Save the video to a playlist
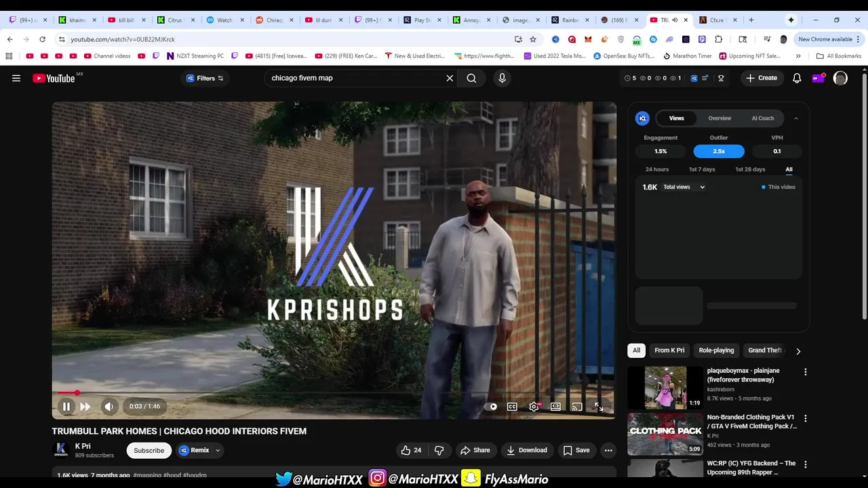This screenshot has height=488, width=868. click(x=576, y=450)
